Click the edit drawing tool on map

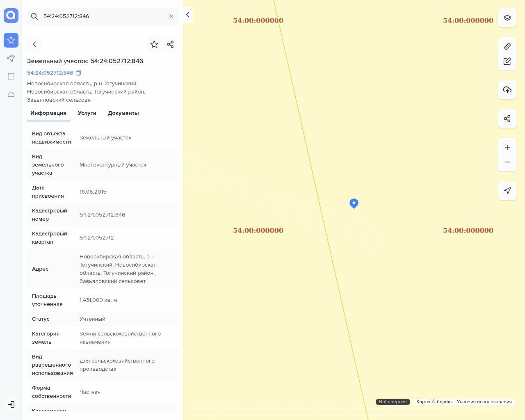coord(507,61)
